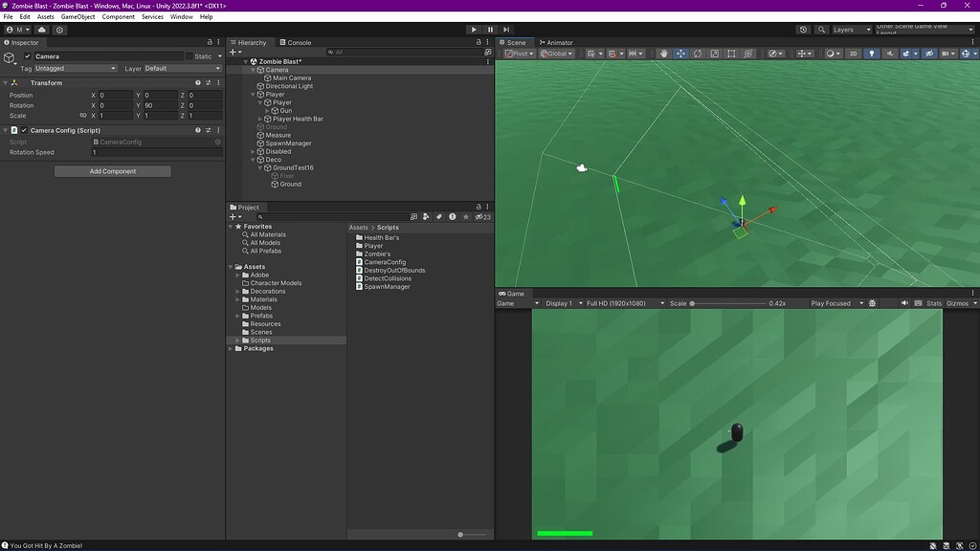Mute Game view audio
Image resolution: width=980 pixels, height=551 pixels.
pos(903,301)
